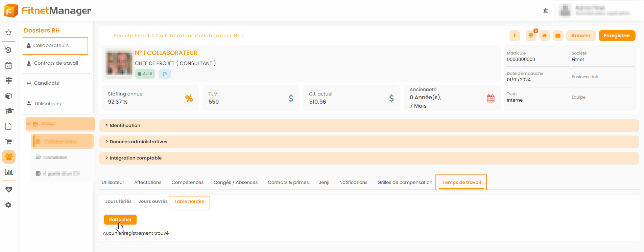The image size is (644, 252).
Task: Click the comment bubble badge near Actif
Action: [x=165, y=74]
